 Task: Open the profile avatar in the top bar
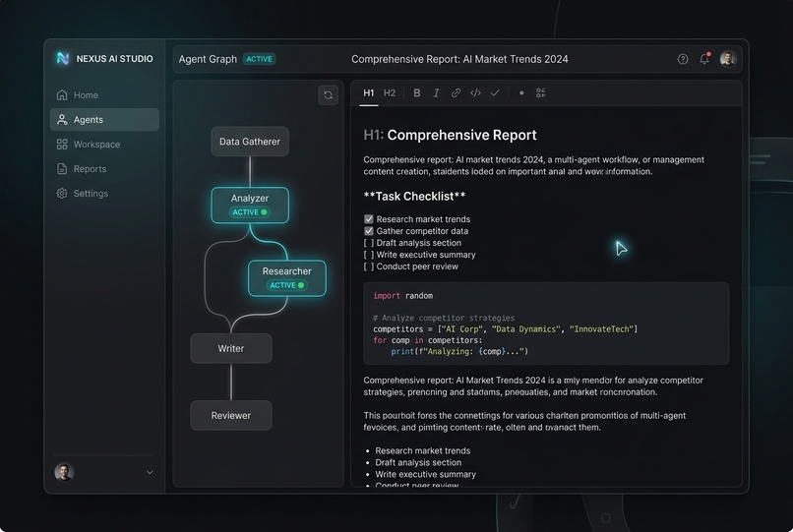click(x=728, y=59)
